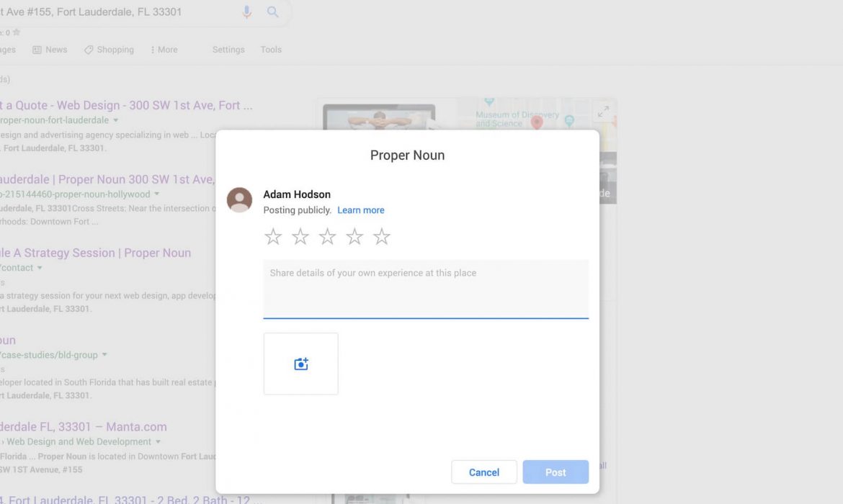Click the Post button
The height and width of the screenshot is (504, 843).
pyautogui.click(x=556, y=472)
